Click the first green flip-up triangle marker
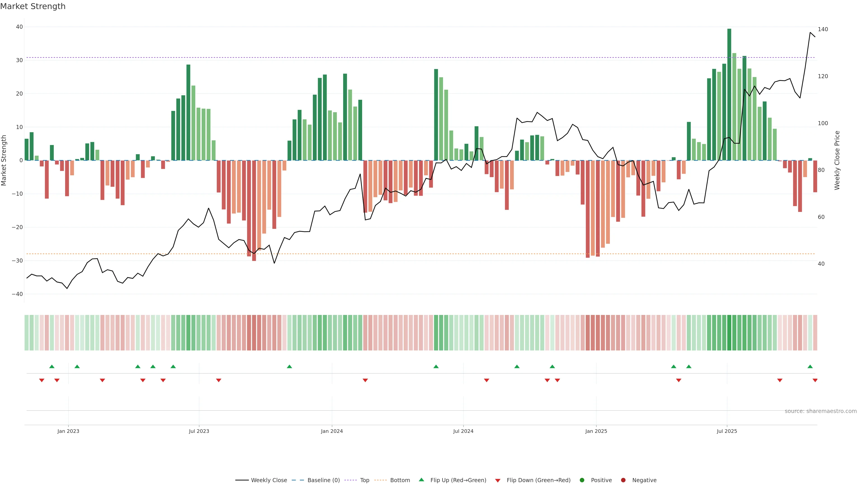 (52, 366)
